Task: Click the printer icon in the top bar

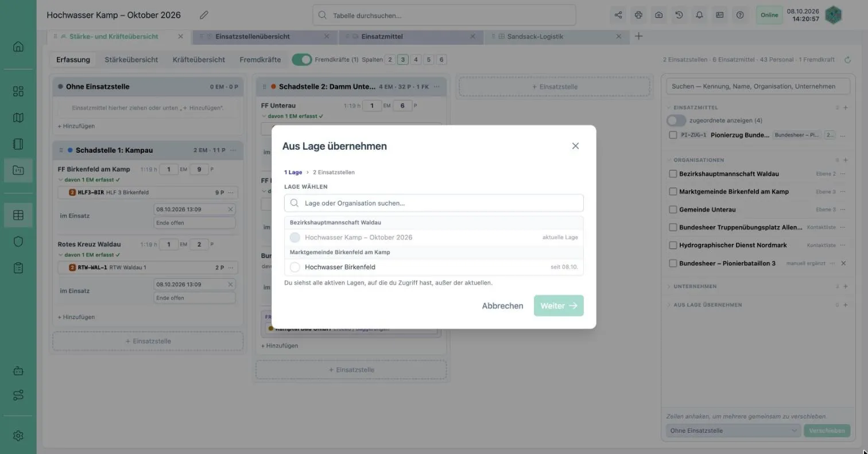Action: coord(638,15)
